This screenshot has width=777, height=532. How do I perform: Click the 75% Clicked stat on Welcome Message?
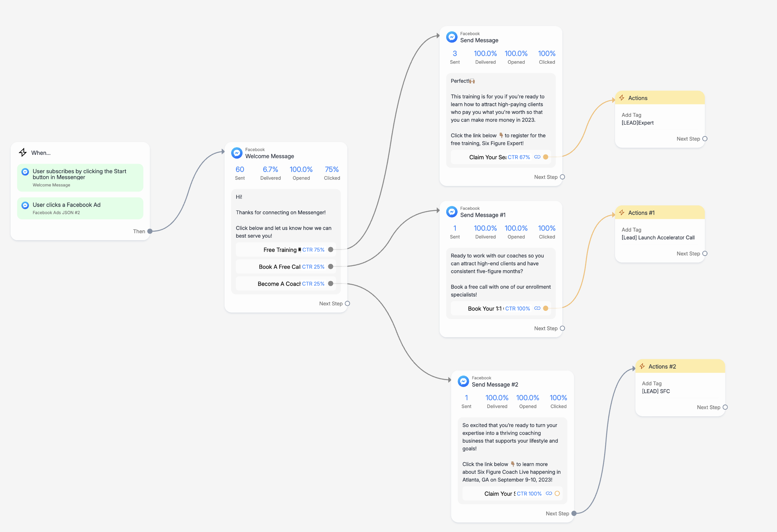(x=332, y=173)
